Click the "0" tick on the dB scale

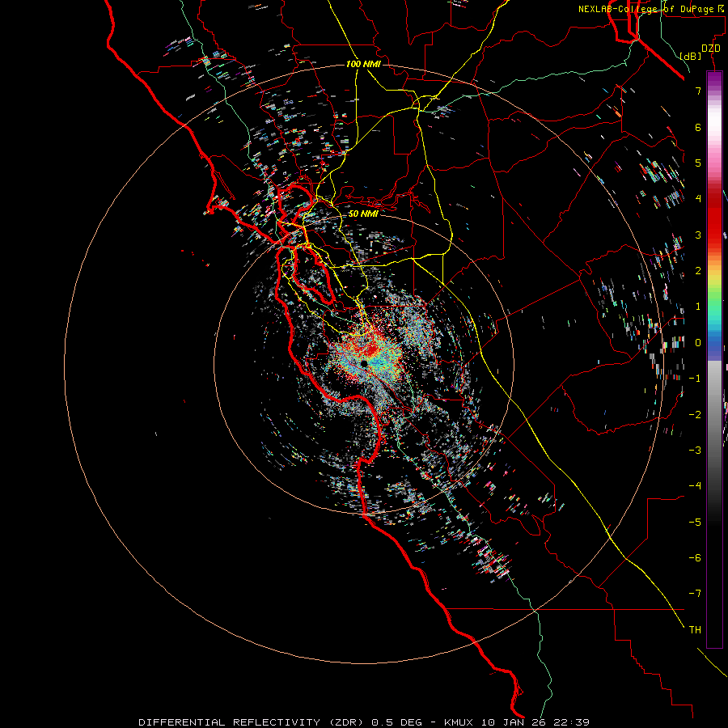(x=698, y=343)
